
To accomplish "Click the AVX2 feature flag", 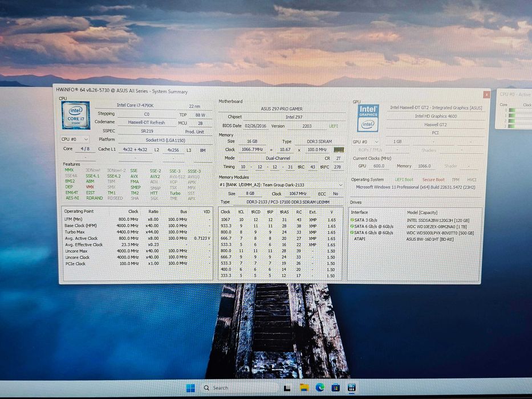I will point(155,177).
